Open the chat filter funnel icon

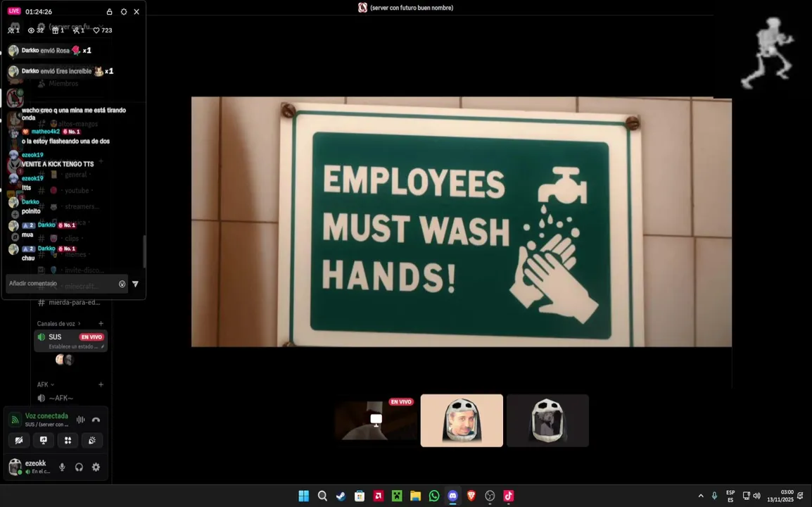point(135,284)
